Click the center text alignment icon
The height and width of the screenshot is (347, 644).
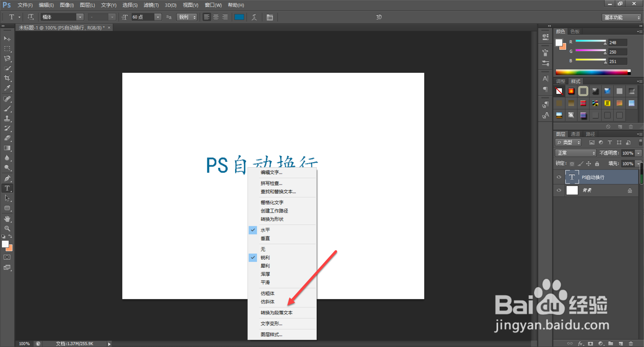click(x=216, y=17)
